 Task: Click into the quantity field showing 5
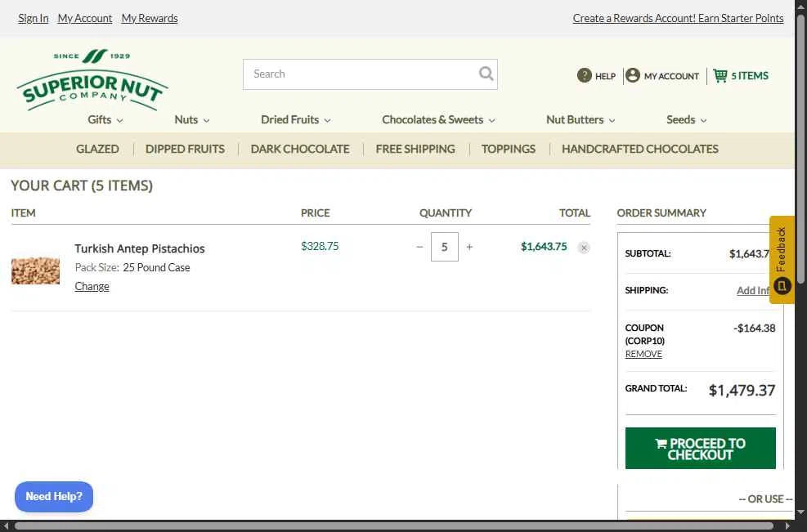point(445,247)
